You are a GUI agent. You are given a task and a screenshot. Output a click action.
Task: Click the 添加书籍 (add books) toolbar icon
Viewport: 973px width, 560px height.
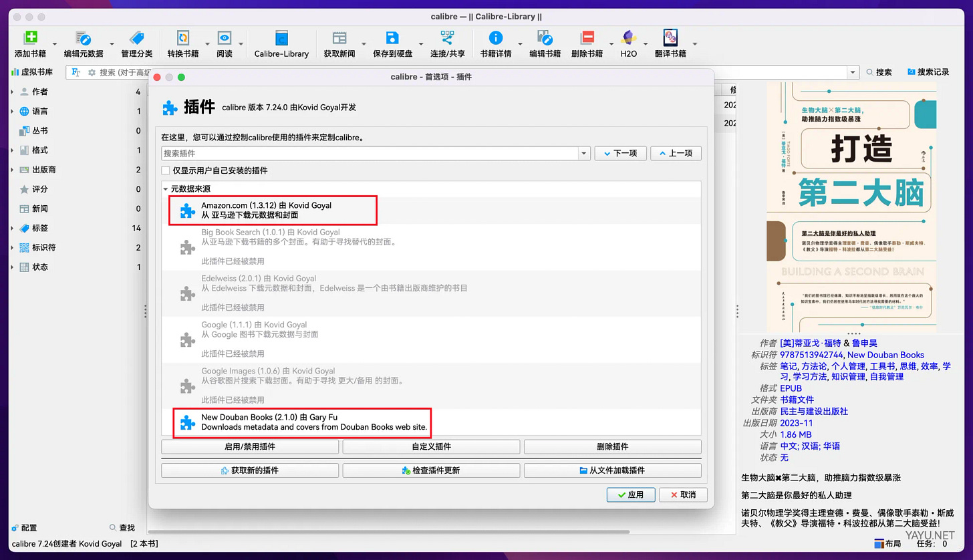(x=31, y=38)
